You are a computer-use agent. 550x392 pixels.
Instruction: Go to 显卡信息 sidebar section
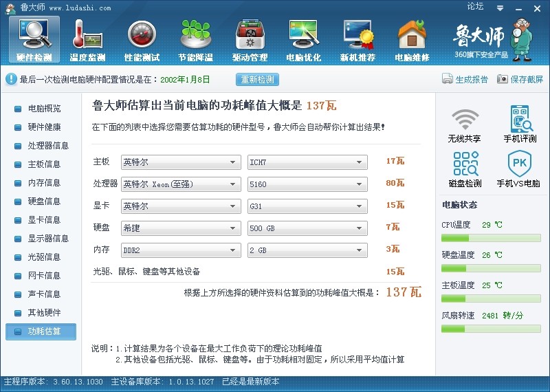pyautogui.click(x=44, y=220)
